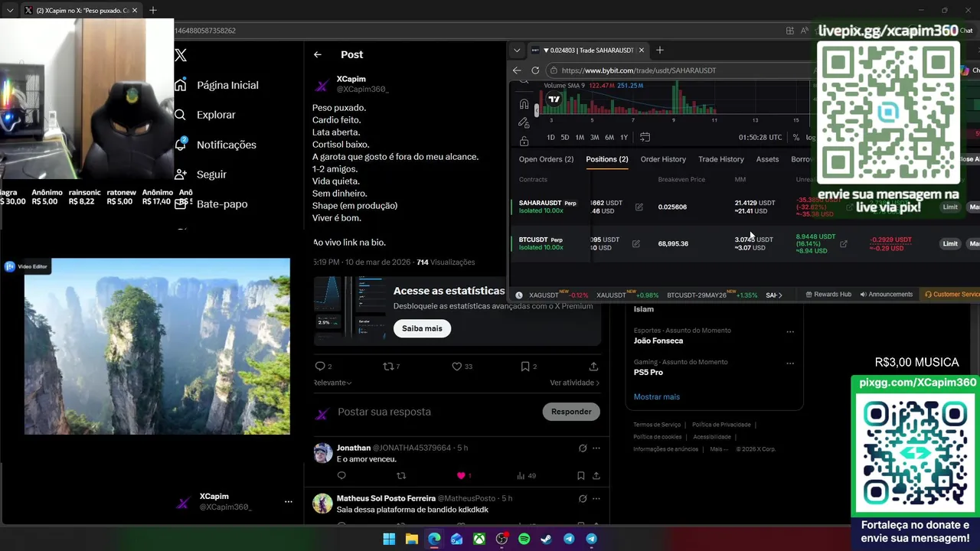Select the 1D chart range
This screenshot has height=551, width=980.
click(550, 138)
